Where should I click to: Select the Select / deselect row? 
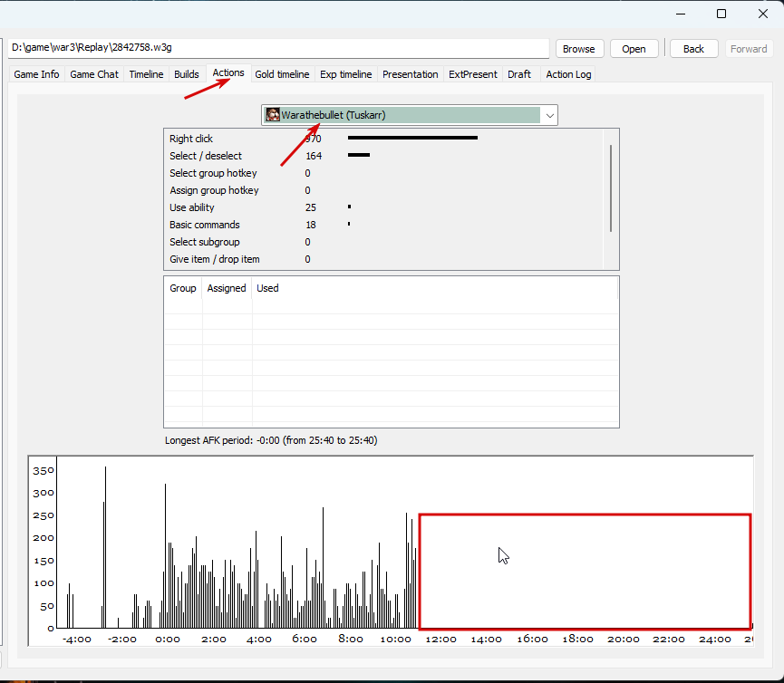pos(383,156)
